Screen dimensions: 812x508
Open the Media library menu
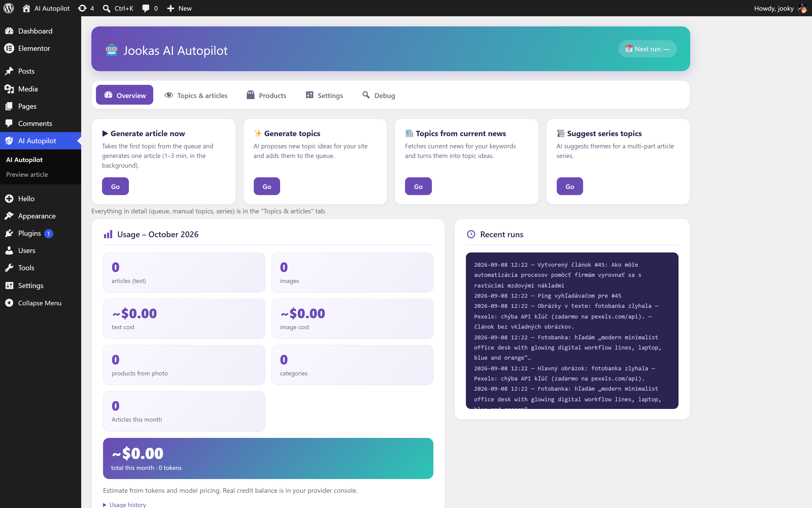(x=41, y=89)
